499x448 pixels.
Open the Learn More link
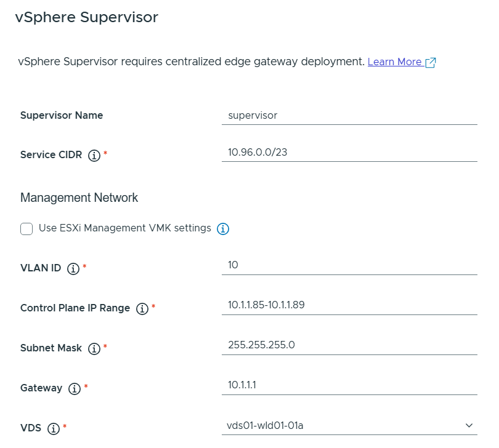point(394,62)
